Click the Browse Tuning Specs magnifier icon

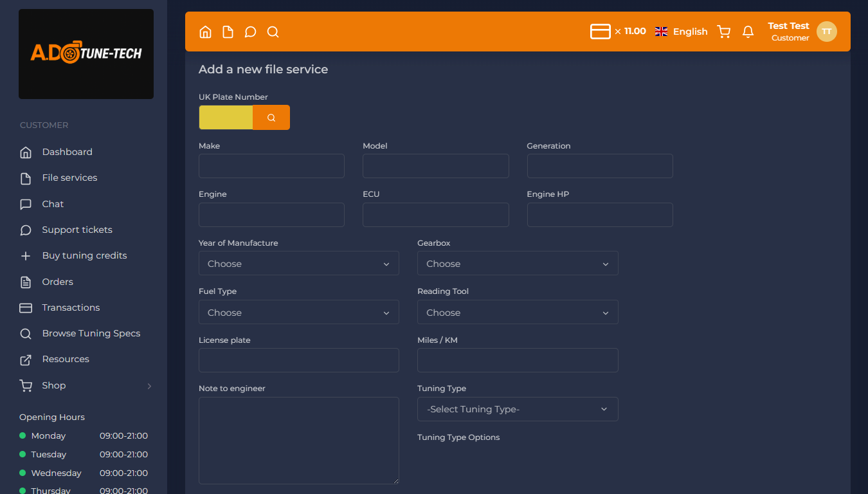point(26,334)
